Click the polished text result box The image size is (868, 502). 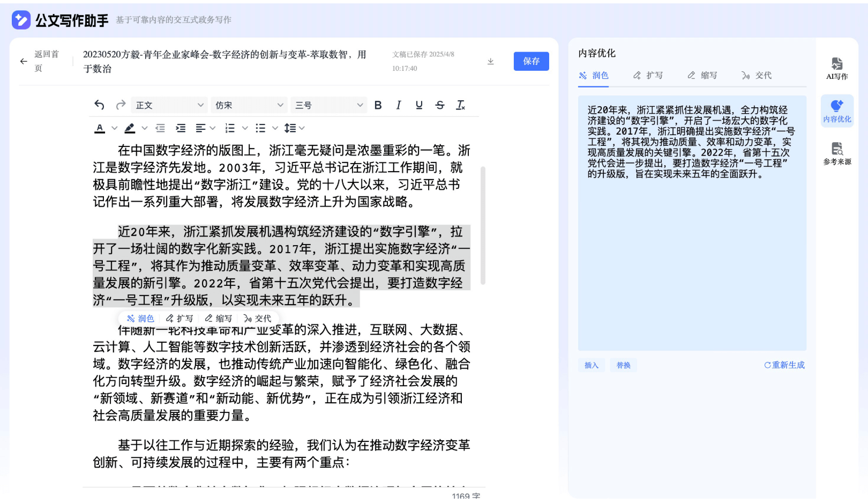(692, 223)
